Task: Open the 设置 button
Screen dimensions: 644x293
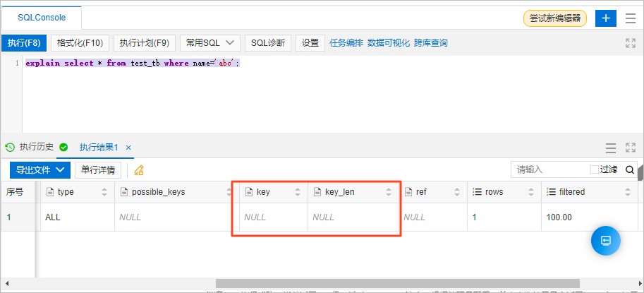Action: (x=310, y=43)
